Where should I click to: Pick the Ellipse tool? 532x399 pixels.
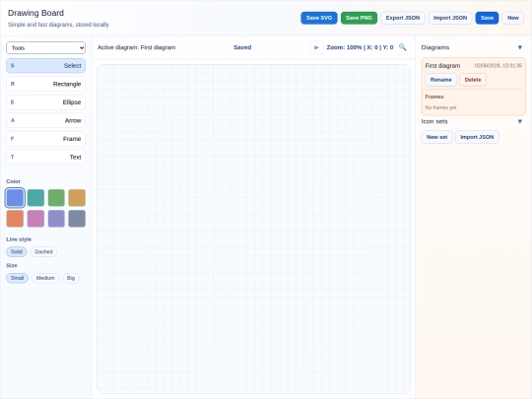click(x=45, y=102)
